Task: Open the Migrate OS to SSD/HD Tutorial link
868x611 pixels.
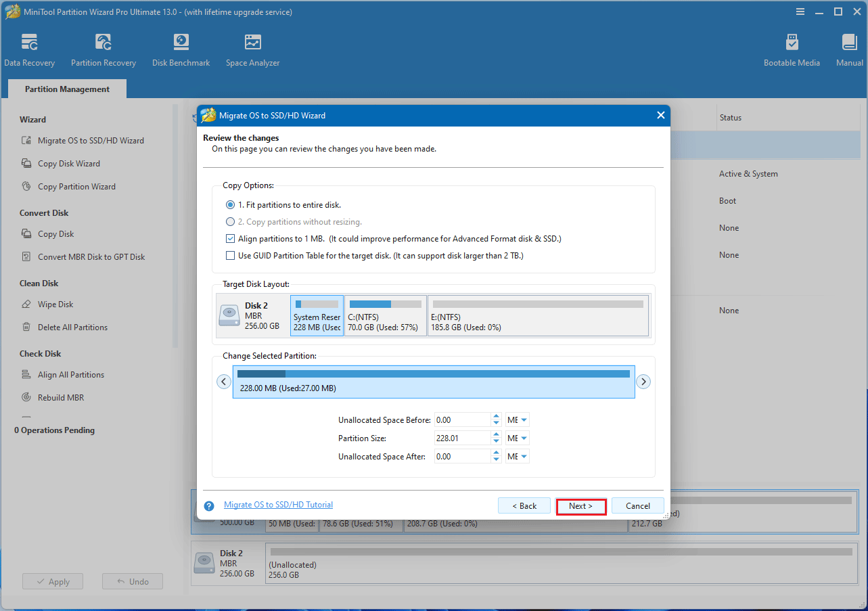Action: tap(277, 504)
